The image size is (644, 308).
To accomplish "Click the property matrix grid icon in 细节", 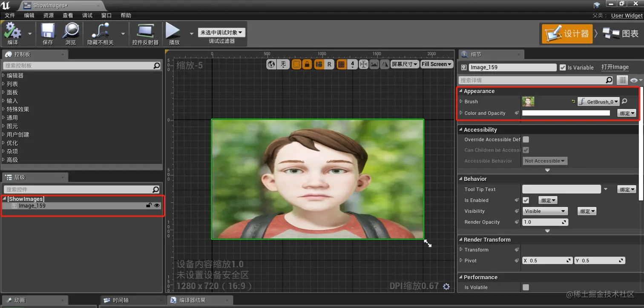I will coord(623,80).
